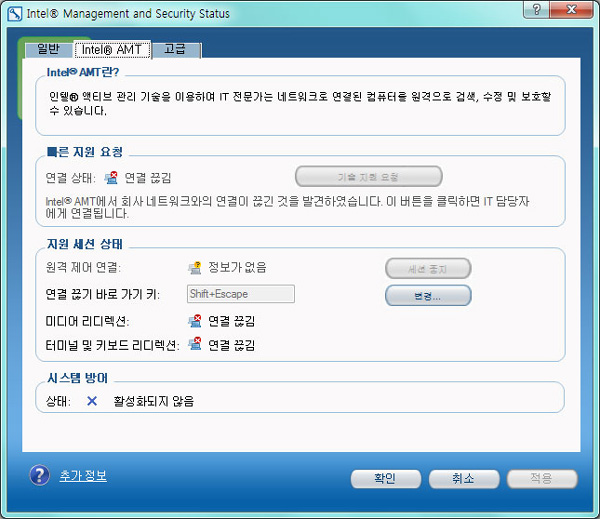Click 연결 끊김 text beside 미디어 리디렉션
The image size is (600, 519).
click(x=232, y=321)
